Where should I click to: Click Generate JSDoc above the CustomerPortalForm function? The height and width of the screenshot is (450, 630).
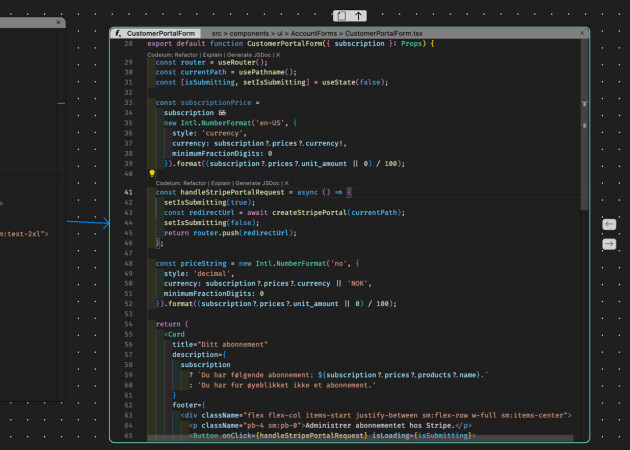(248, 55)
